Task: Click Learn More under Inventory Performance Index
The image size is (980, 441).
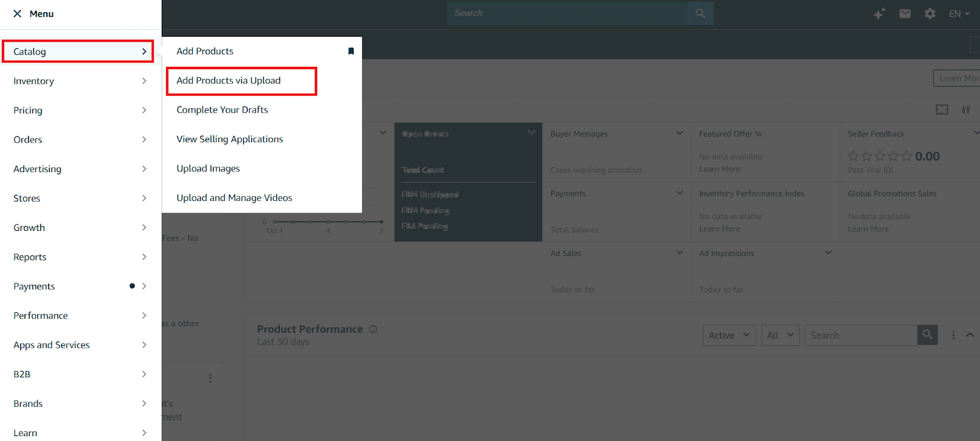Action: pyautogui.click(x=720, y=228)
